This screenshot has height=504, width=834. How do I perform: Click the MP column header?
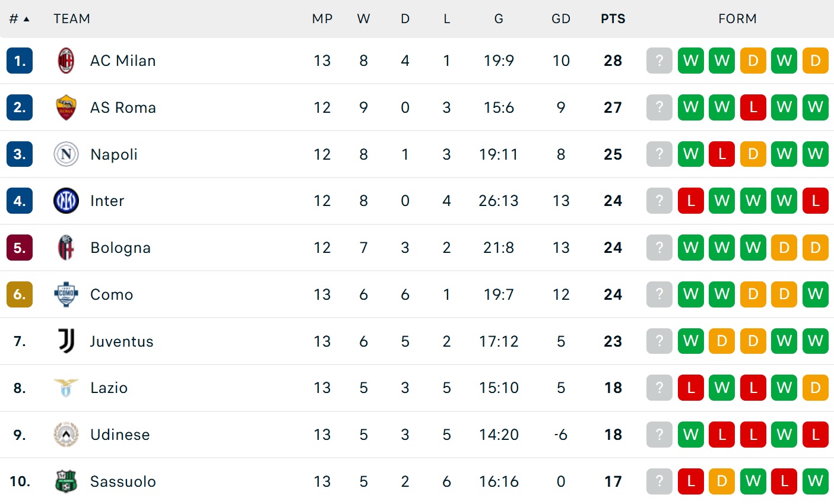pos(322,19)
